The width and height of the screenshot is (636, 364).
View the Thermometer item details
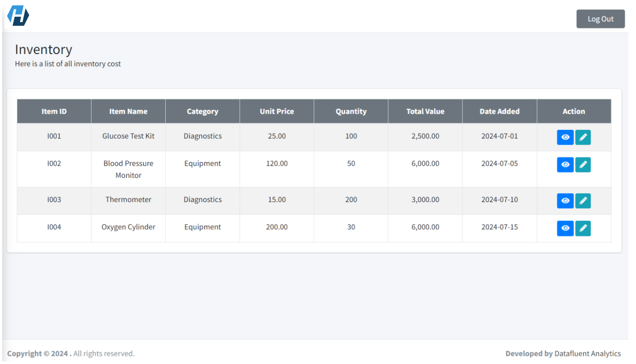pos(565,200)
